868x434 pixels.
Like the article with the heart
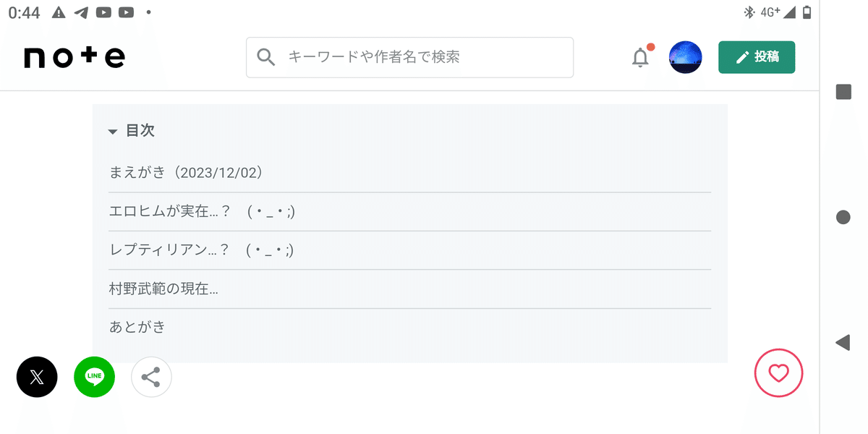778,373
